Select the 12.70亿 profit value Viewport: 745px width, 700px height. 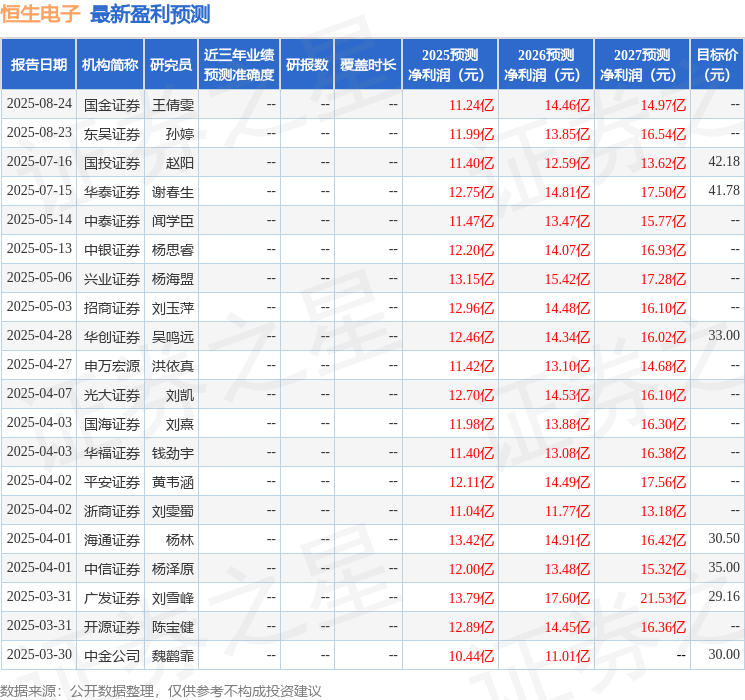coord(471,395)
